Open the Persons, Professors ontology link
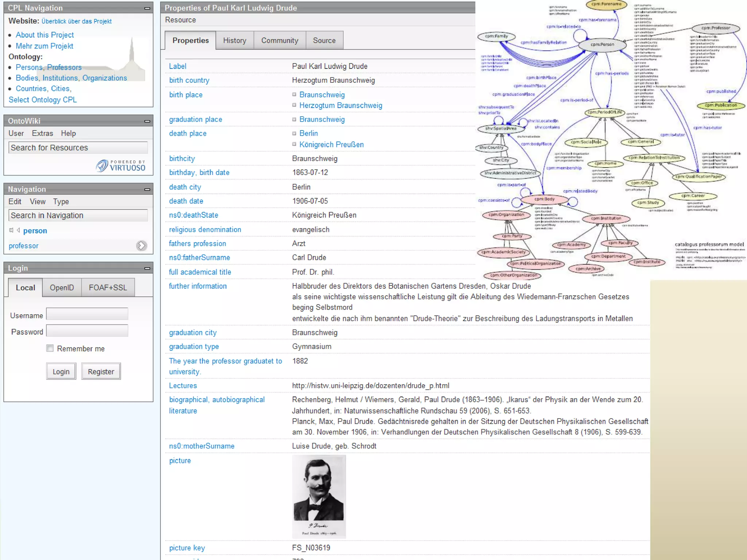 pos(49,67)
